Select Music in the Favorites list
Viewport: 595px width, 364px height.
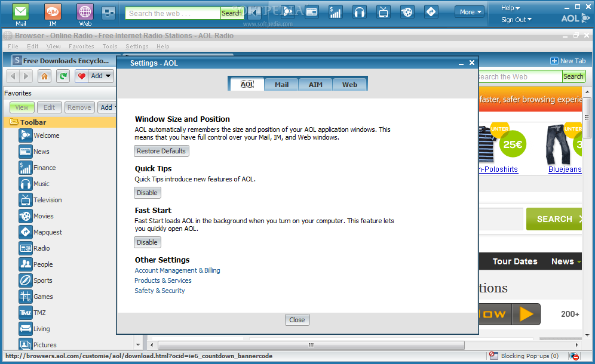(34, 184)
